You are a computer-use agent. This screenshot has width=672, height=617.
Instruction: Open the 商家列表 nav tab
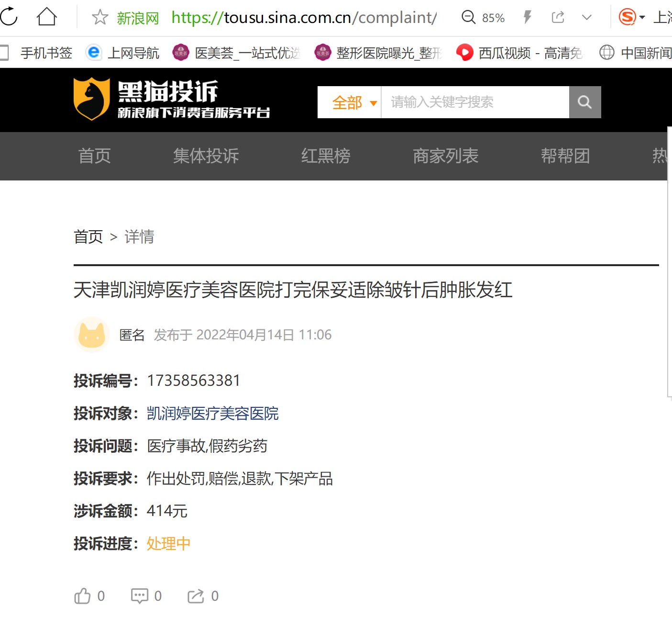click(x=446, y=156)
